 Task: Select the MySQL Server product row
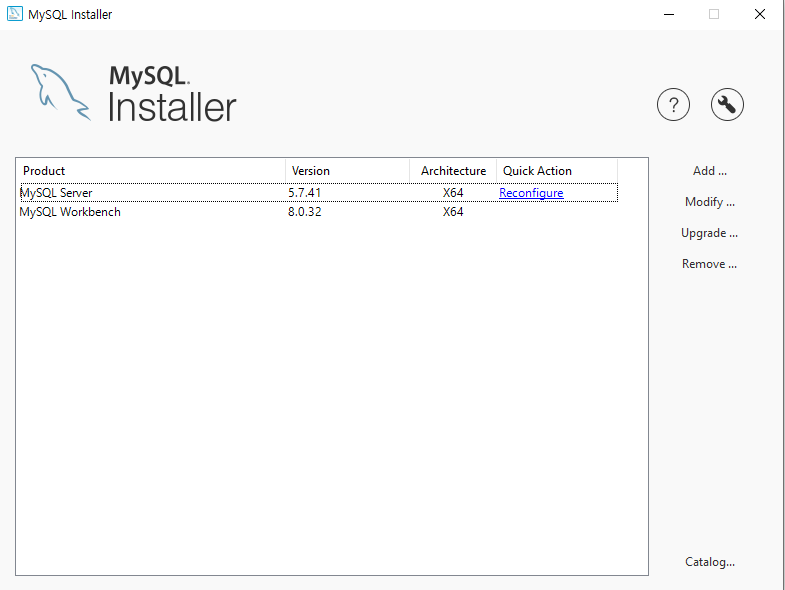click(319, 193)
